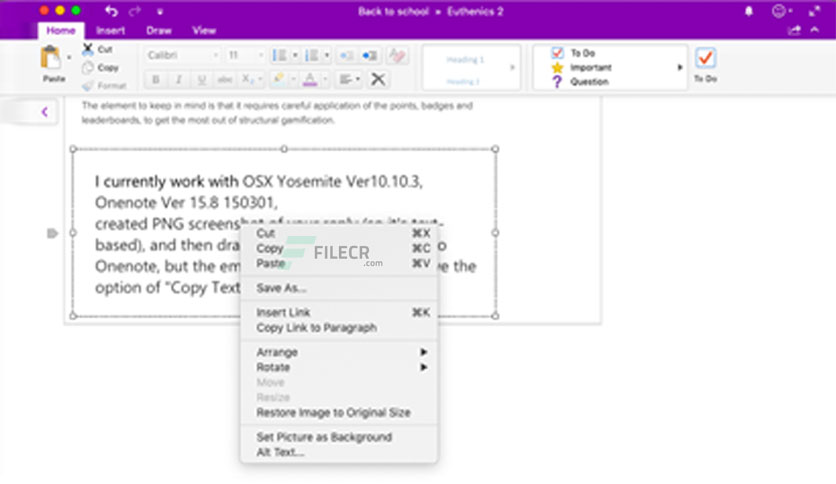Collapse the ribbon with the chevron
The width and height of the screenshot is (836, 484).
815,30
